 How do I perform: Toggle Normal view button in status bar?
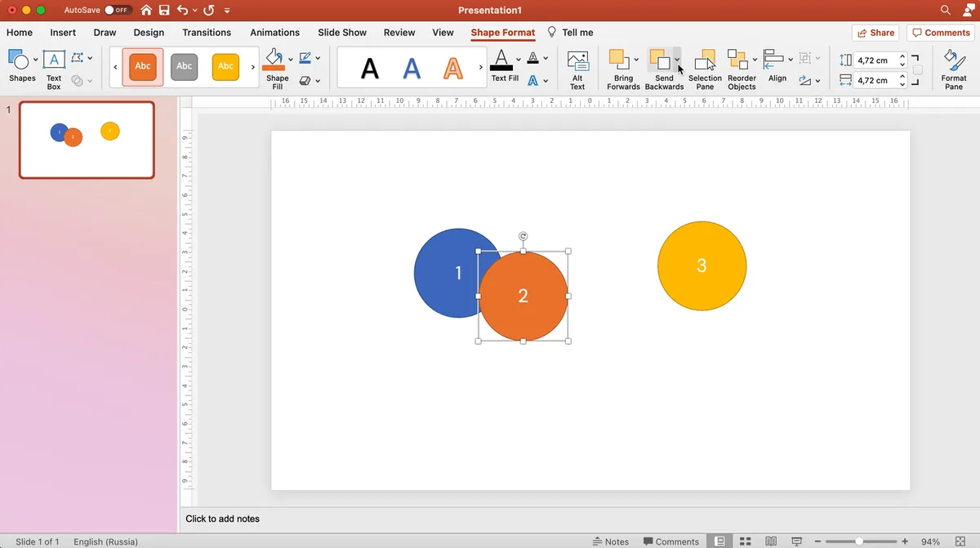coord(719,541)
